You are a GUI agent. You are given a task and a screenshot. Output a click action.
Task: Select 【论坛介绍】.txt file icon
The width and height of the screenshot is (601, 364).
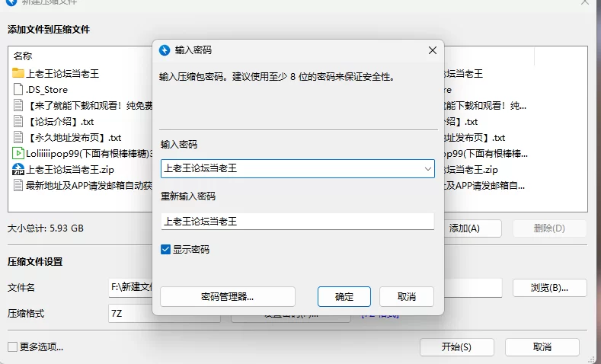coord(18,121)
